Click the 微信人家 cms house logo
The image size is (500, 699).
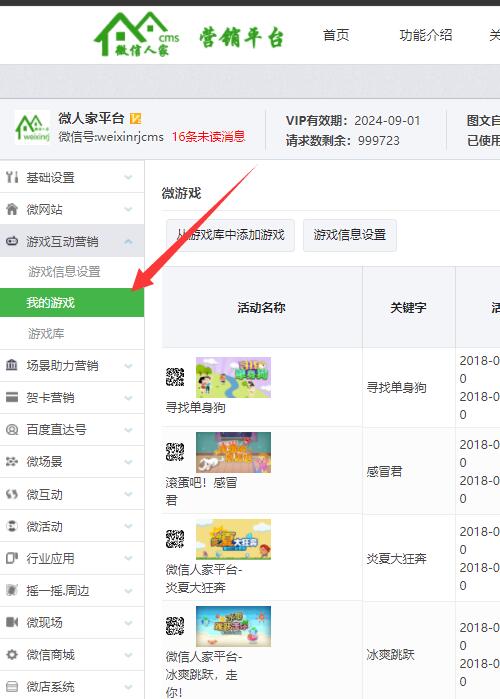click(137, 35)
